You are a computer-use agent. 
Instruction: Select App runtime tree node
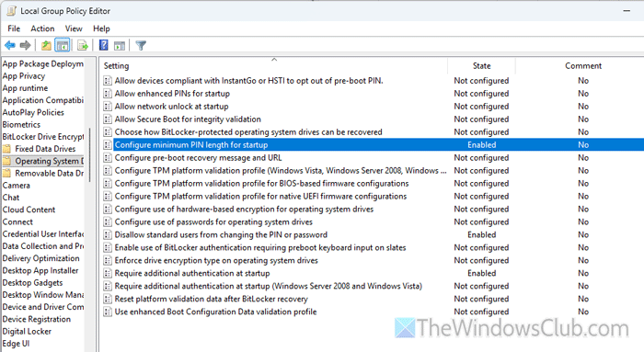click(25, 88)
